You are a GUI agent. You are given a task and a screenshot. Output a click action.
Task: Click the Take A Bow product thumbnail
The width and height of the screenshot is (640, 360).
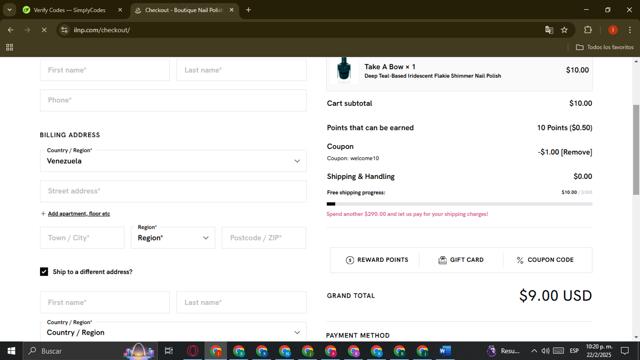[344, 69]
